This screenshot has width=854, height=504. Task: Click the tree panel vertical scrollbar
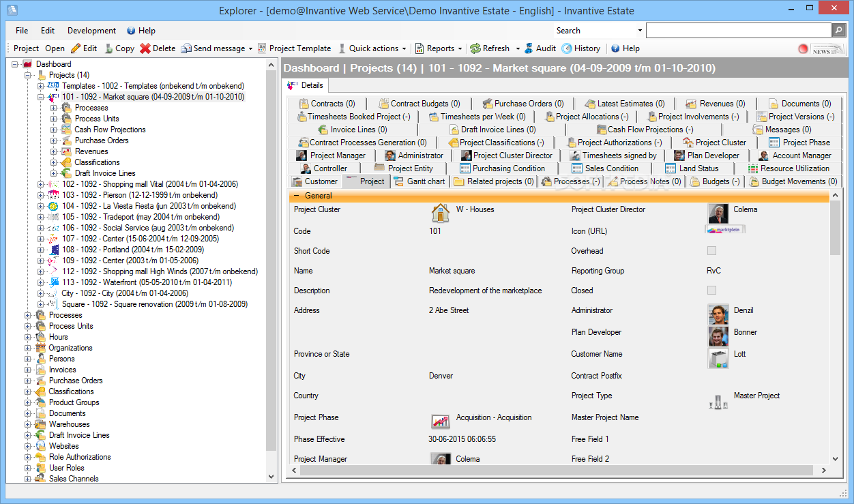coord(271,270)
